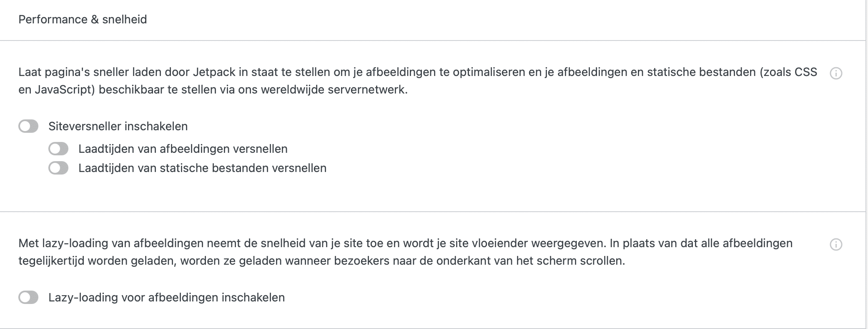Enable Lazy-loading voor afbeeldingen inschakelen toggle
868x329 pixels.
tap(28, 297)
